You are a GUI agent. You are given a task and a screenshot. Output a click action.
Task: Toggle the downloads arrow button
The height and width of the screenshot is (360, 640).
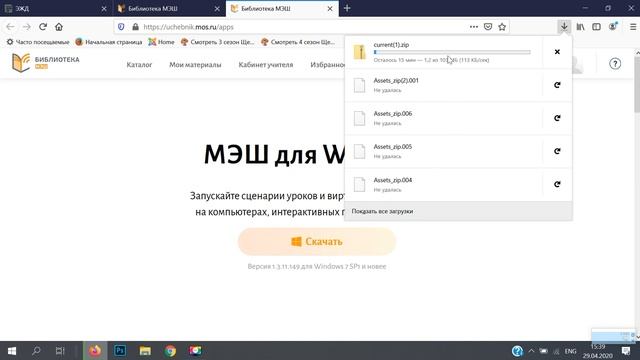[564, 27]
